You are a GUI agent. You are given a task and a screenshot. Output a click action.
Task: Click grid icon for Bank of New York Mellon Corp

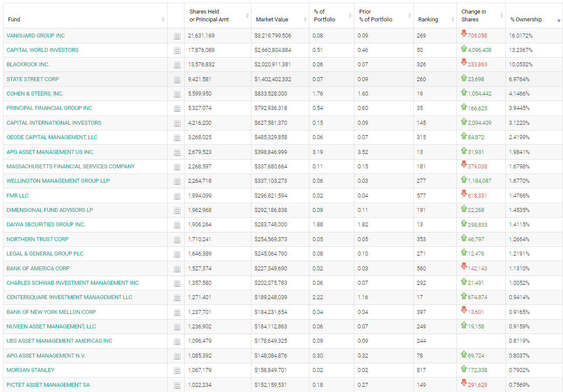(177, 313)
